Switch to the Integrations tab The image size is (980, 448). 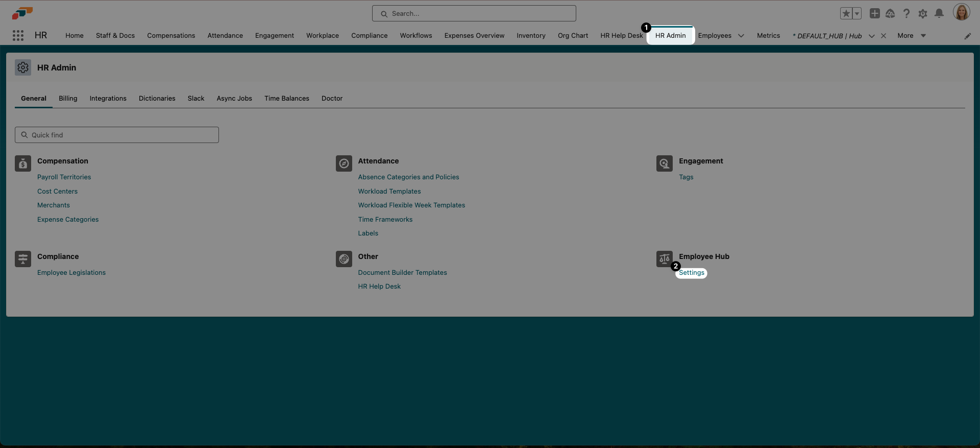tap(108, 99)
